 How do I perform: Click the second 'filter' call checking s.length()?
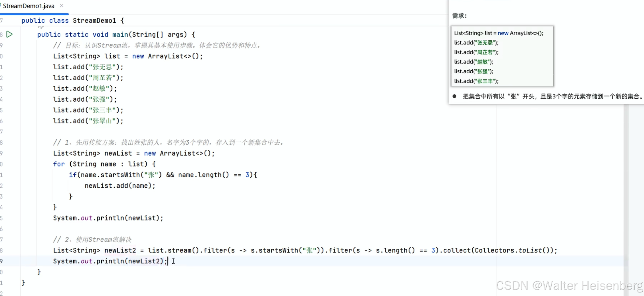(340, 250)
